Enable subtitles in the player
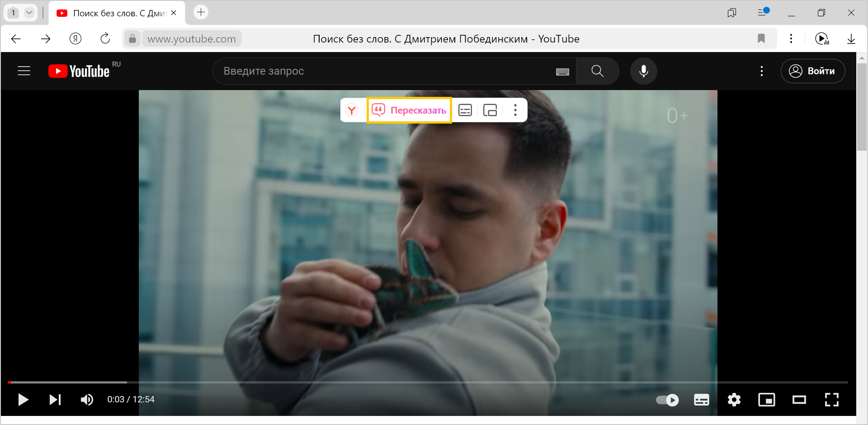The height and width of the screenshot is (425, 868). pyautogui.click(x=702, y=400)
